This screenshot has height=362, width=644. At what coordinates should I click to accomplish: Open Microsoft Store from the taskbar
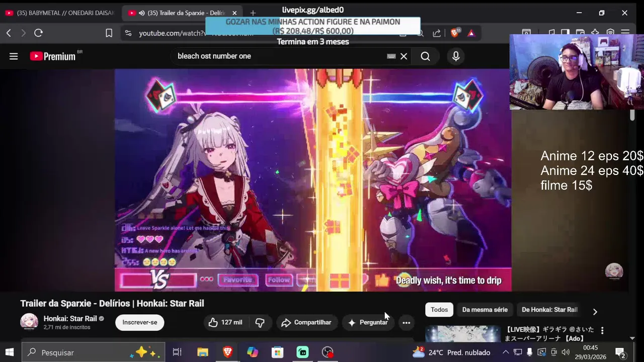click(278, 352)
